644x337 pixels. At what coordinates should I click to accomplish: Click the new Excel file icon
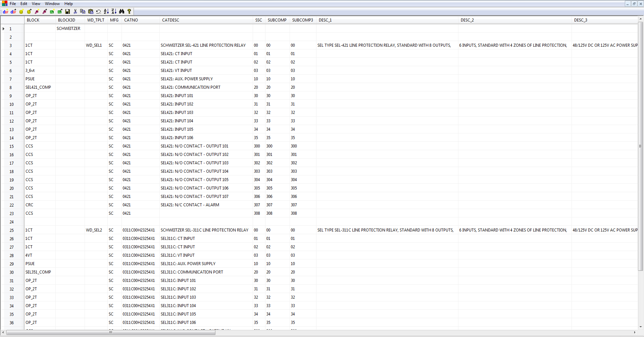point(52,11)
